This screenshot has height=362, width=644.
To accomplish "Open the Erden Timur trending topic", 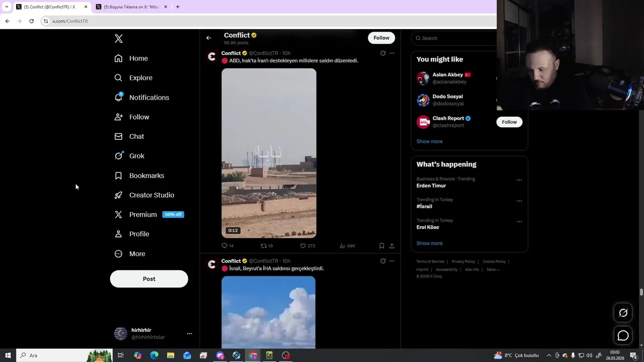I will 431,186.
